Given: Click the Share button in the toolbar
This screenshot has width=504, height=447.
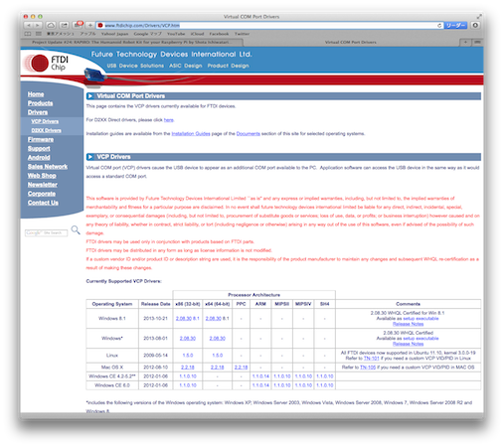Looking at the screenshot, I should pos(64,25).
